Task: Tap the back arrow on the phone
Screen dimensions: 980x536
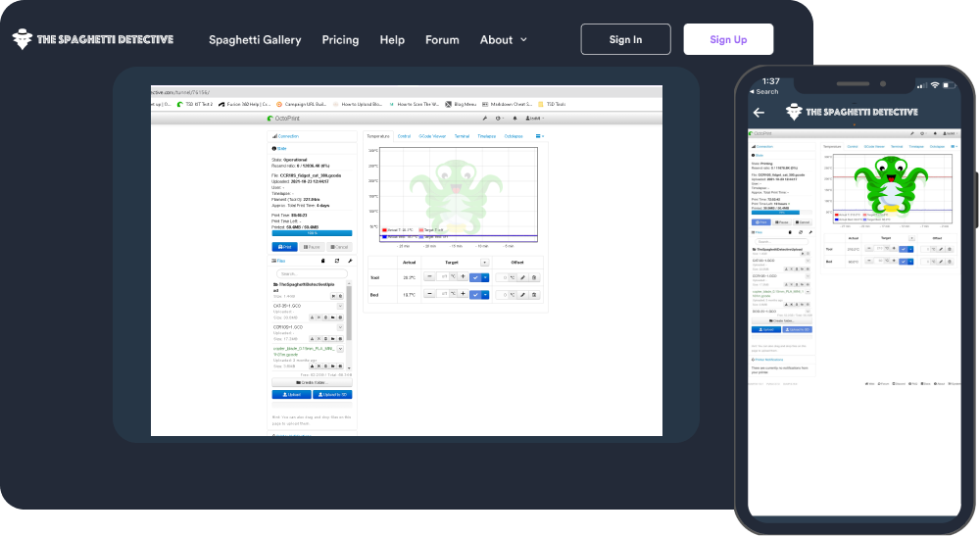Action: point(759,113)
